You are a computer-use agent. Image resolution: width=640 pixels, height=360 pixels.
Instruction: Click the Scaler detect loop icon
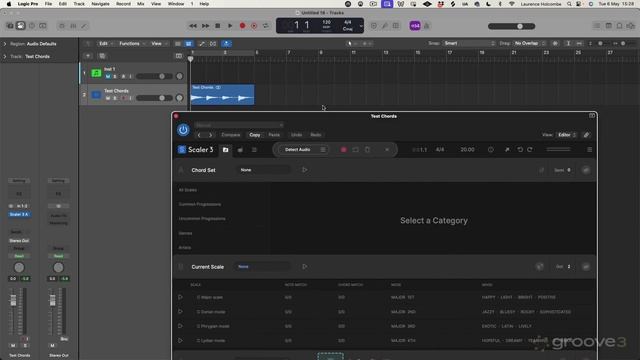pyautogui.click(x=356, y=150)
